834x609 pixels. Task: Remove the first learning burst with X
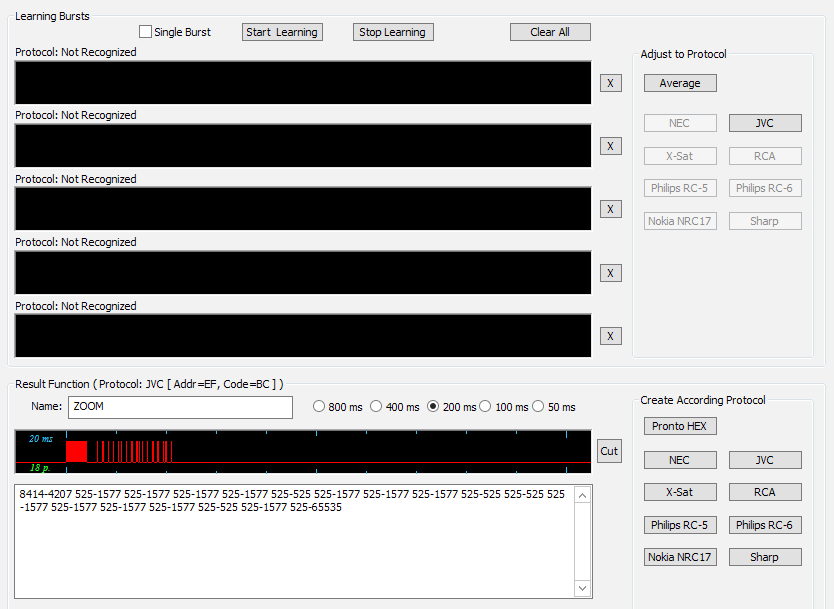[x=611, y=83]
